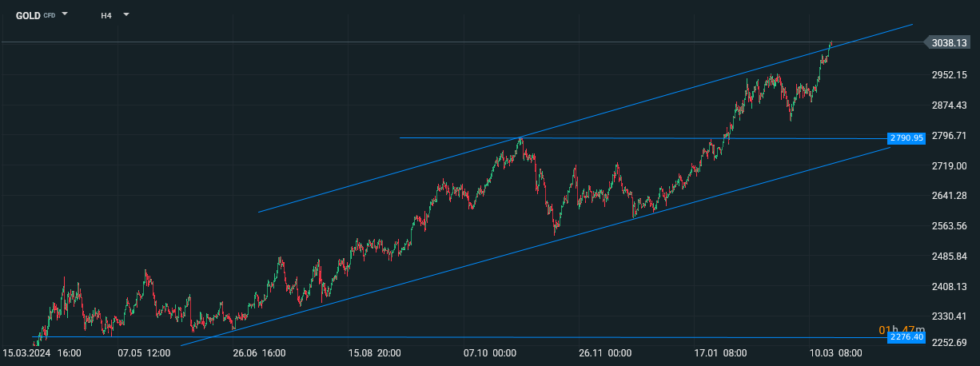980x366 pixels.
Task: Click the 07.05 12:00 time axis label
Action: click(144, 352)
